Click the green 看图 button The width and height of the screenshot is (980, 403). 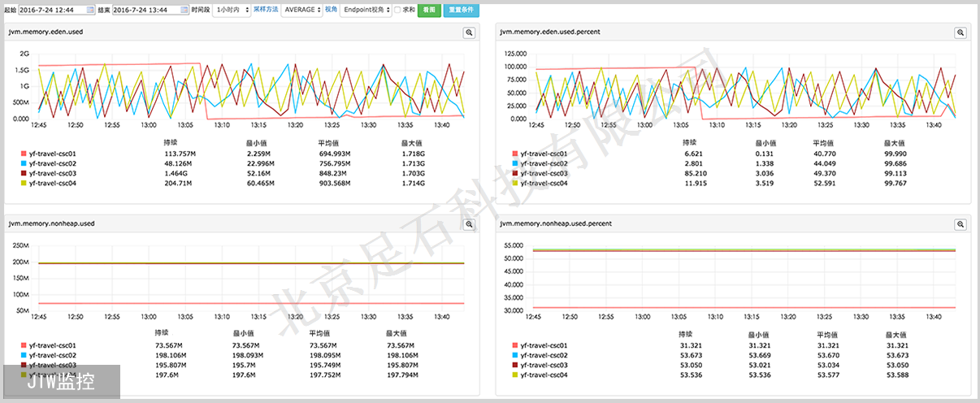[428, 10]
